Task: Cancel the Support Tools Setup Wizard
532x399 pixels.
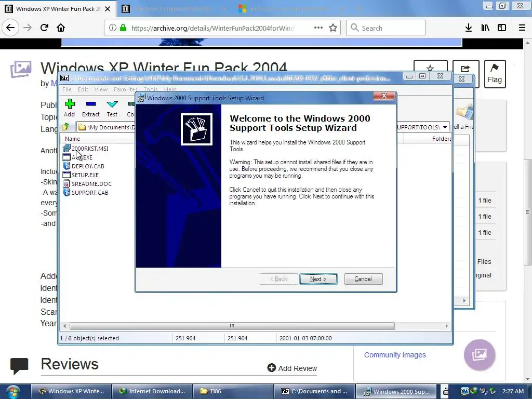Action: [x=363, y=279]
